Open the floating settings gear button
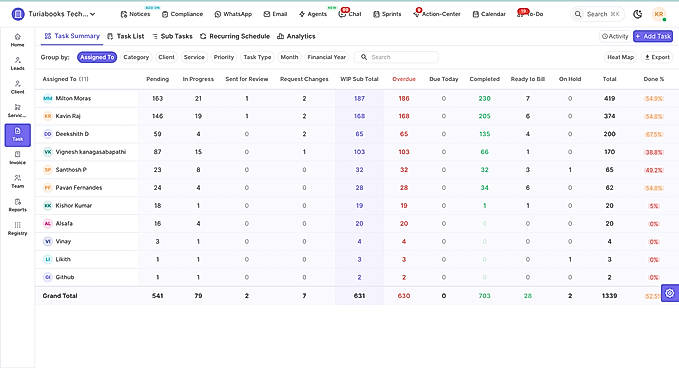Viewport: 679px width, 368px height. pos(669,293)
